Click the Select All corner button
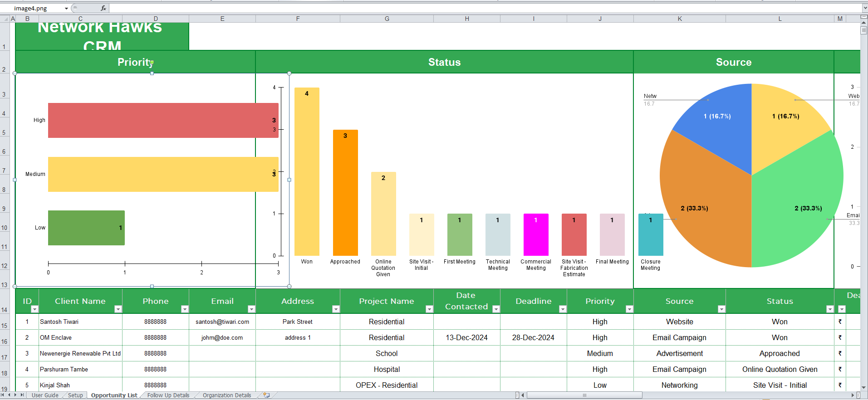 [x=5, y=19]
